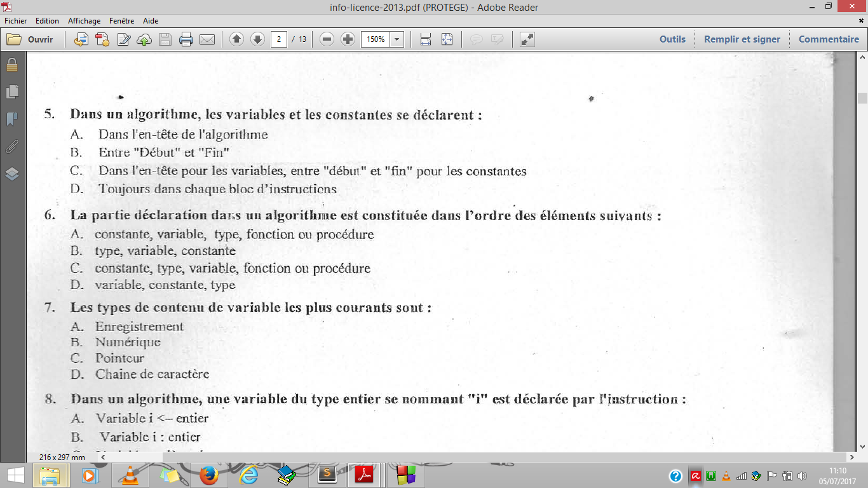Open Remplir et signer
The height and width of the screenshot is (488, 868).
click(743, 39)
